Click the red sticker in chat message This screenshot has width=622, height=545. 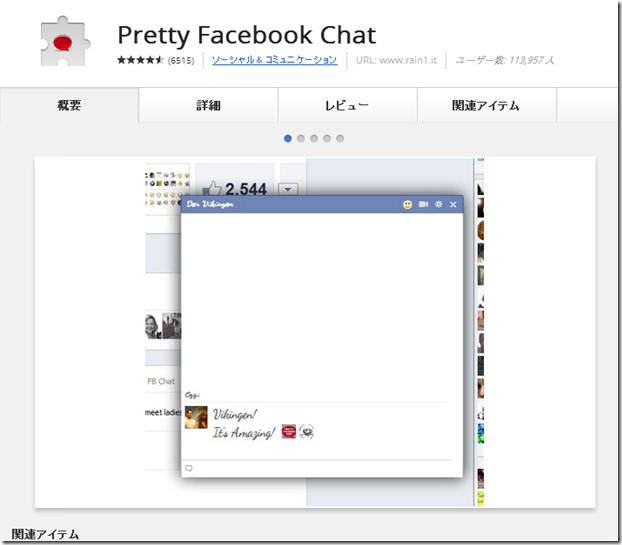coord(288,432)
